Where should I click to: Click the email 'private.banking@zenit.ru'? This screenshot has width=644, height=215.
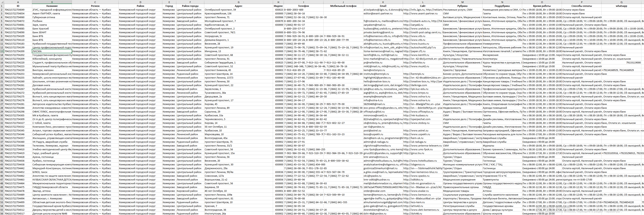[383, 32]
